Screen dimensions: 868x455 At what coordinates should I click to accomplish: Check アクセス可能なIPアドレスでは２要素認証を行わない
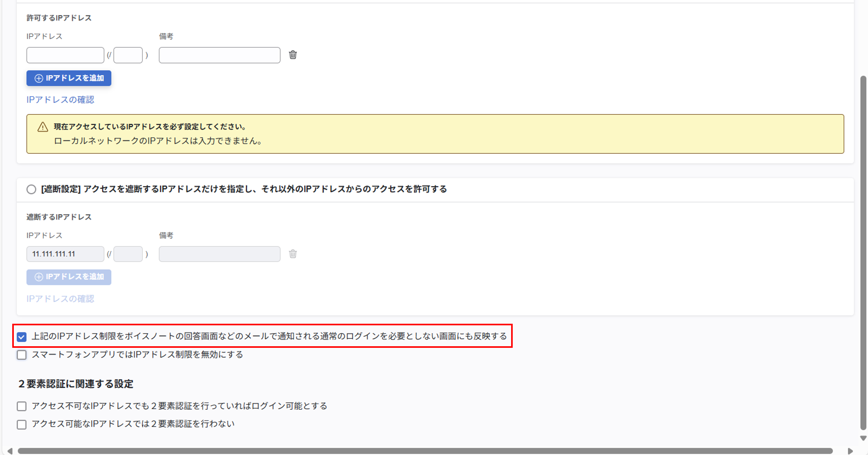coord(21,424)
